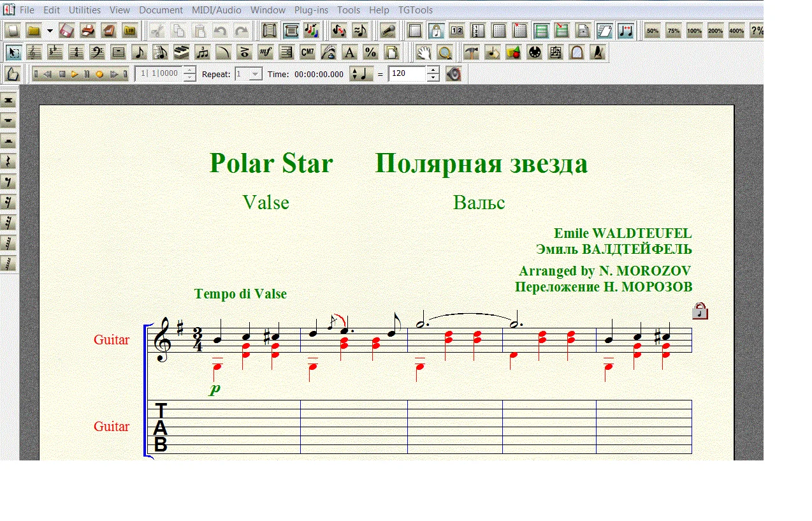Toggle the rulers button with 1 2 3

click(477, 30)
